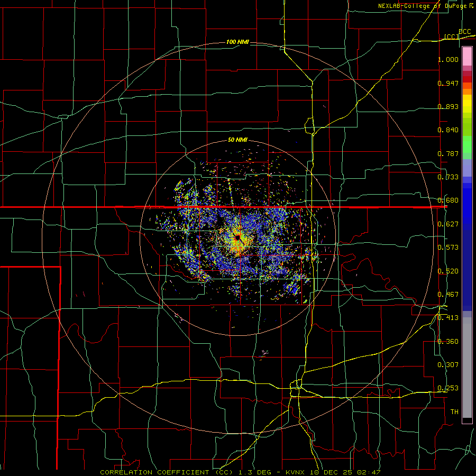476x476 pixels.
Task: Click the 0.360 scale value
Action: [448, 342]
